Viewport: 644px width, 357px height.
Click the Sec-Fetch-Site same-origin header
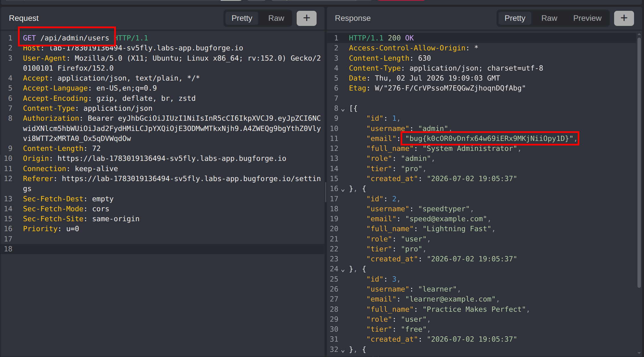[x=81, y=219]
